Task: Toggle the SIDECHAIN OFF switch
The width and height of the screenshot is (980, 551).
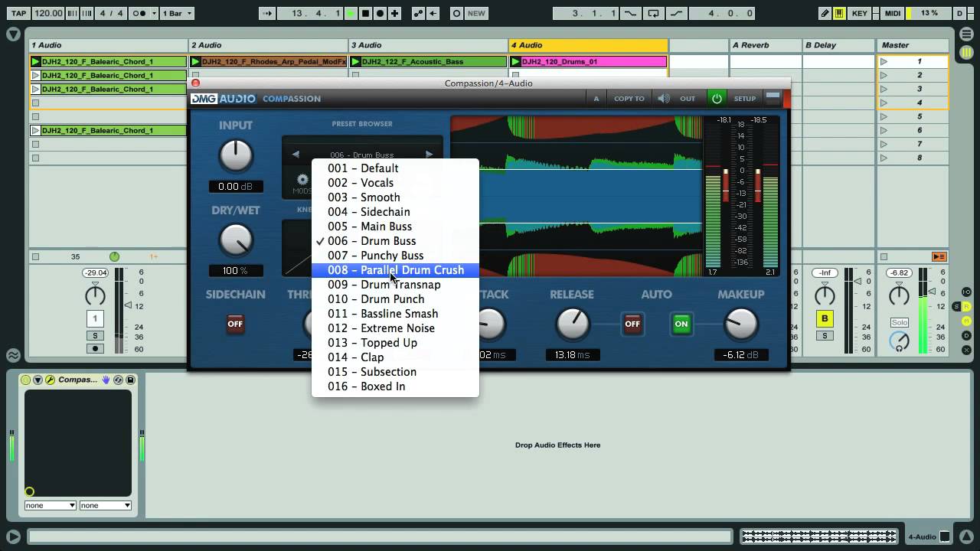Action: point(235,324)
